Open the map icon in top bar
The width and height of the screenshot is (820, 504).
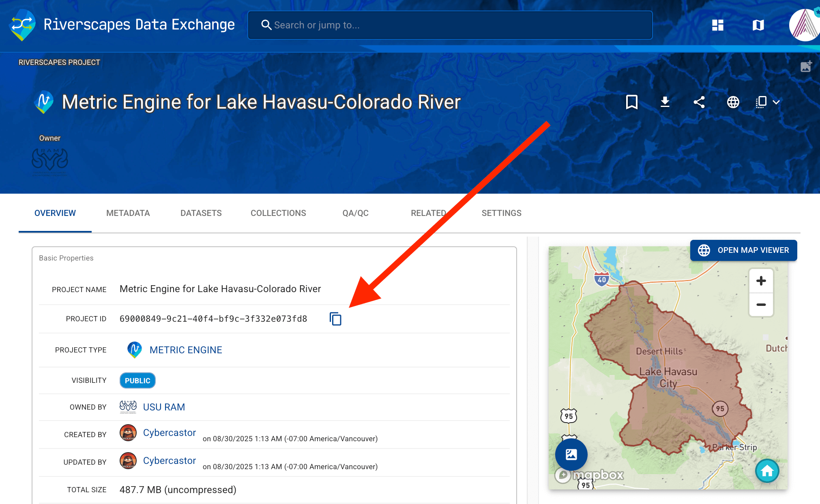click(758, 25)
